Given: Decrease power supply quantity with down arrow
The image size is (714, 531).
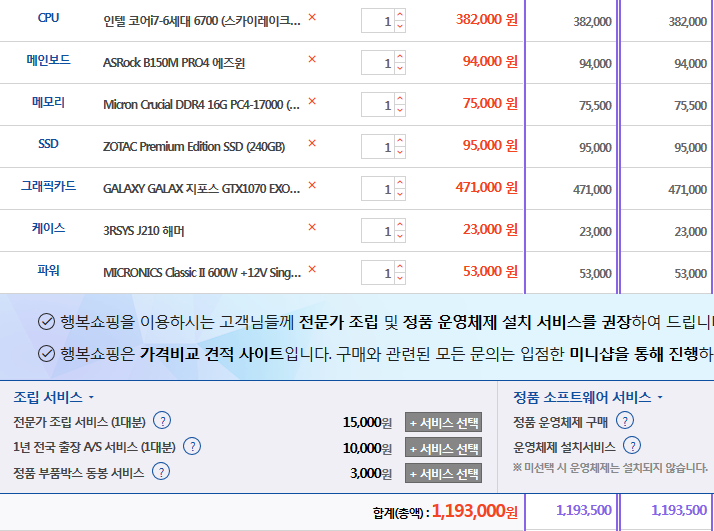Looking at the screenshot, I should tap(400, 278).
